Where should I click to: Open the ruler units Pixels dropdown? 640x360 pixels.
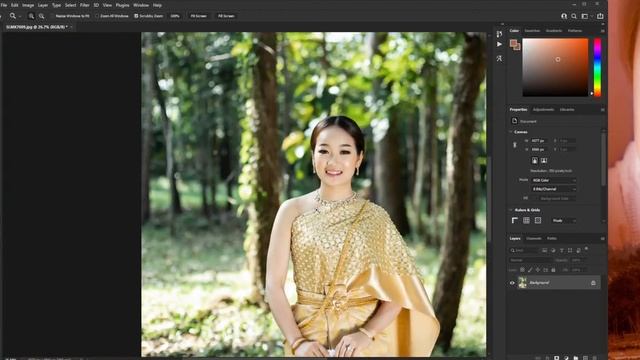coord(564,220)
